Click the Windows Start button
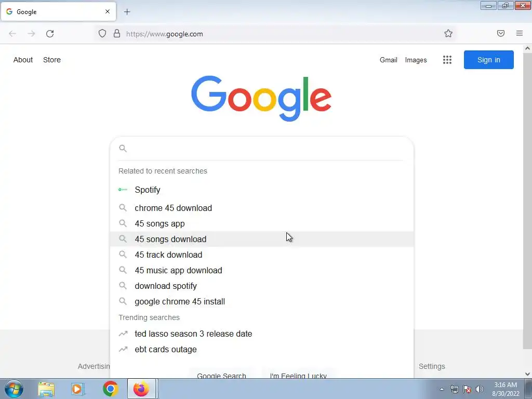The height and width of the screenshot is (399, 532). tap(14, 389)
